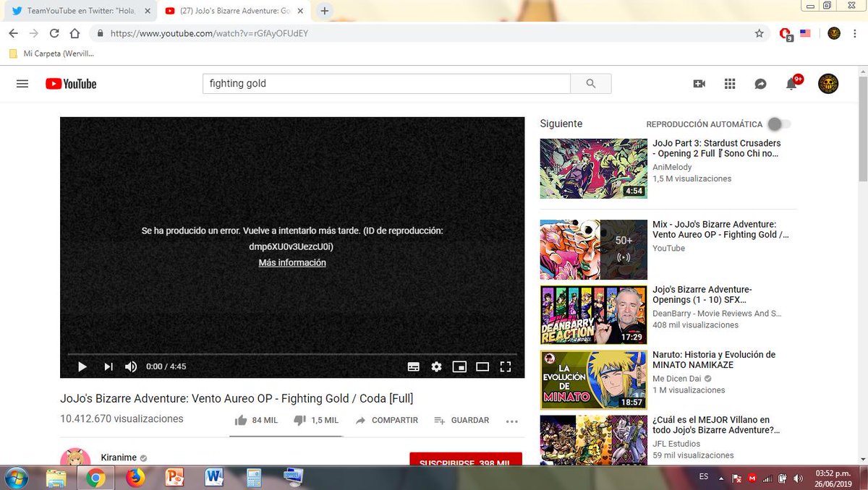Click the GUARDAR save button

461,420
